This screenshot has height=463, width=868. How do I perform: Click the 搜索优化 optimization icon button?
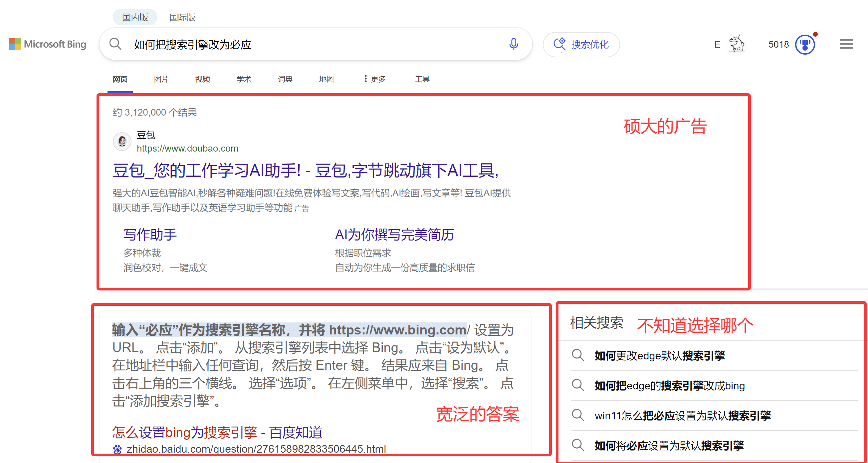[x=581, y=44]
